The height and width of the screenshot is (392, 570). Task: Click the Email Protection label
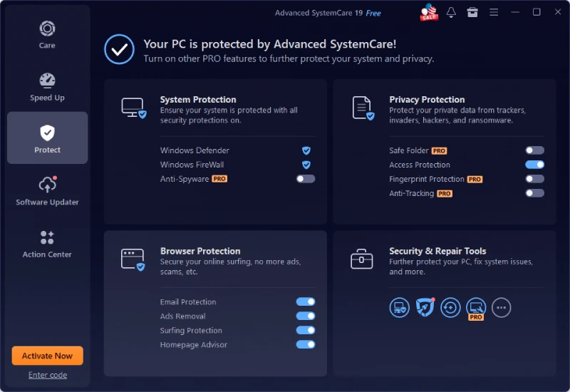tap(188, 301)
